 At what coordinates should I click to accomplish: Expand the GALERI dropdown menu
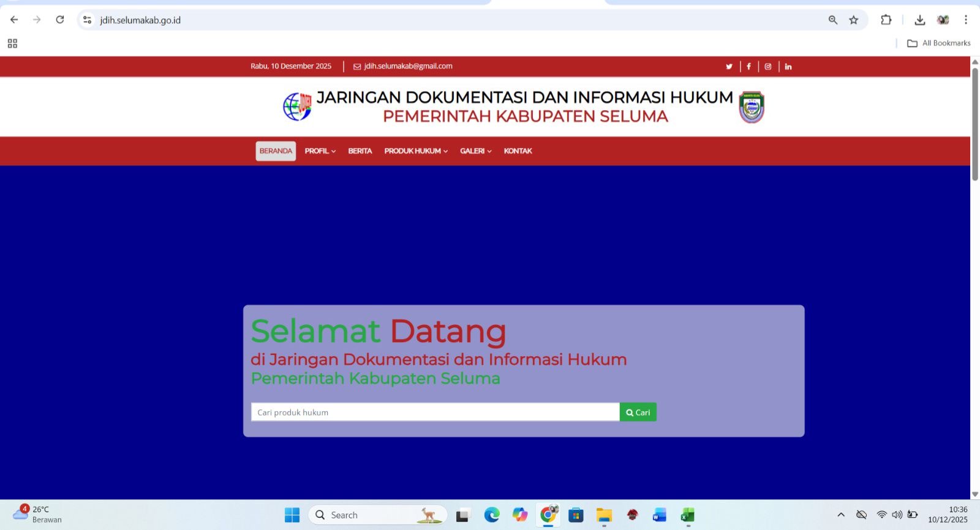pos(475,151)
